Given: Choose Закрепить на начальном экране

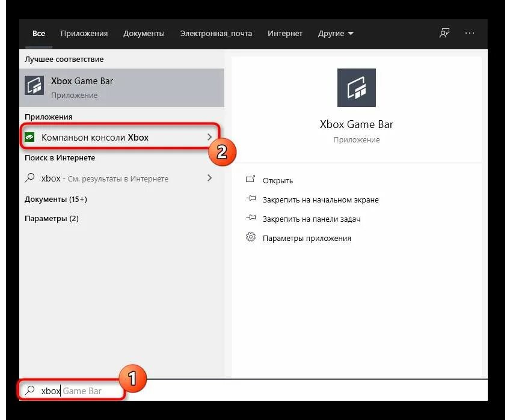Looking at the screenshot, I should tap(321, 200).
